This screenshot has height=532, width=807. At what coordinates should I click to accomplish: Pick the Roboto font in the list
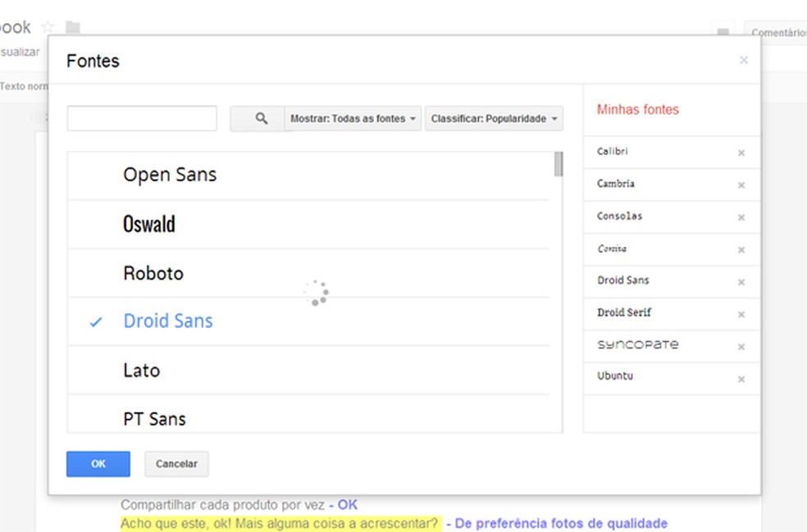[x=153, y=273]
